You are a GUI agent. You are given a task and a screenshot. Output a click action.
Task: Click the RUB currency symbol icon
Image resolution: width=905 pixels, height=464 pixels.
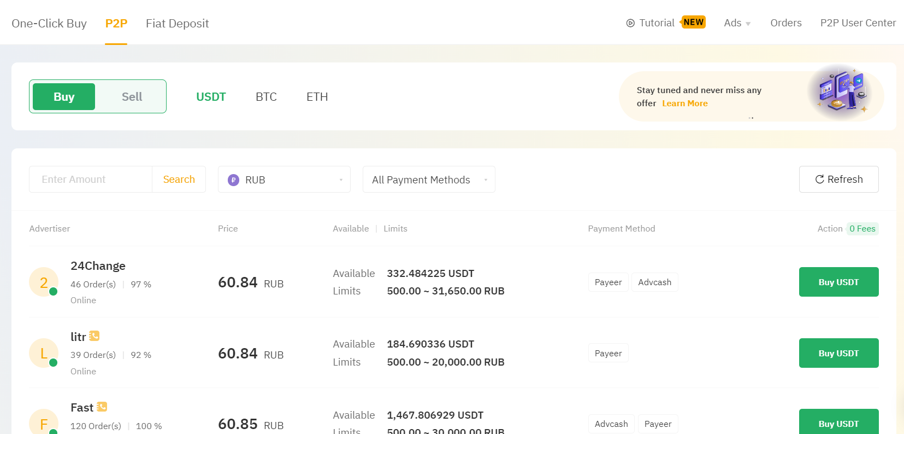click(x=233, y=180)
